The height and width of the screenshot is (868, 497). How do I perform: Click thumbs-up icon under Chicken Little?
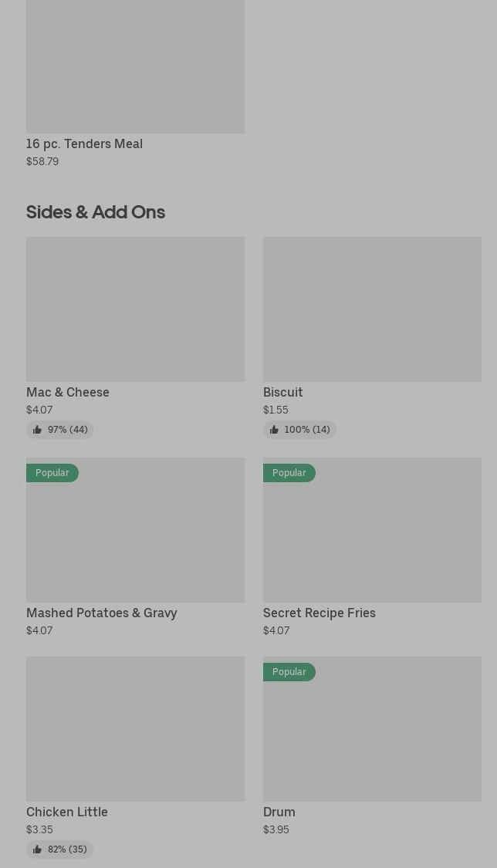point(37,849)
